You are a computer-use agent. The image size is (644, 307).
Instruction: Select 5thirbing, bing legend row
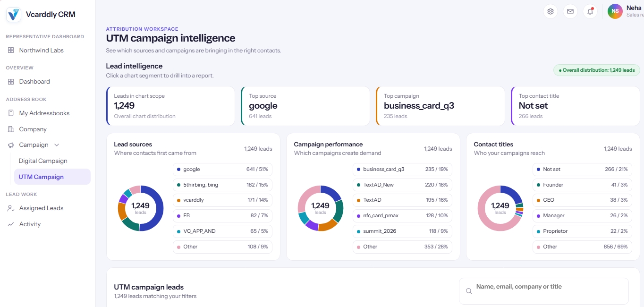click(222, 185)
